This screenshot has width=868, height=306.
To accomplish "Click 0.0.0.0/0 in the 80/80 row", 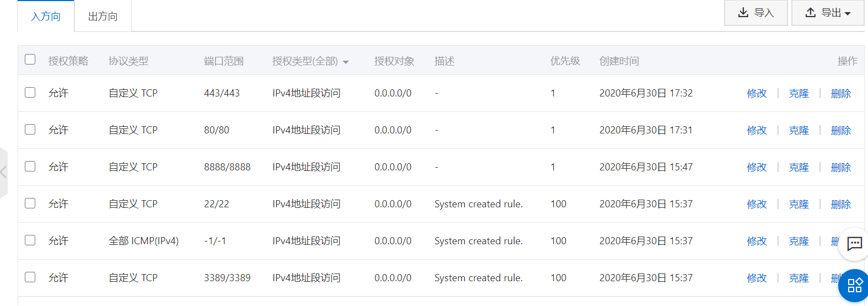I will [x=393, y=130].
